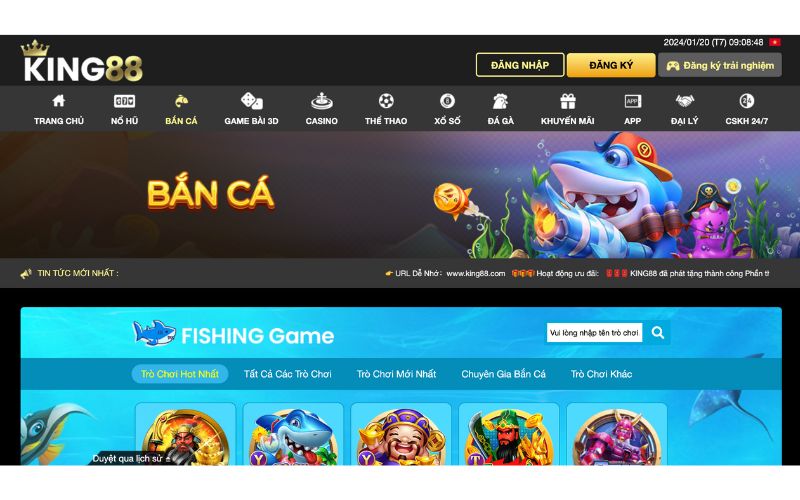Open the Chuyên Gia Bắn Cá tab
Viewport: 800px width, 500px height.
(x=504, y=374)
